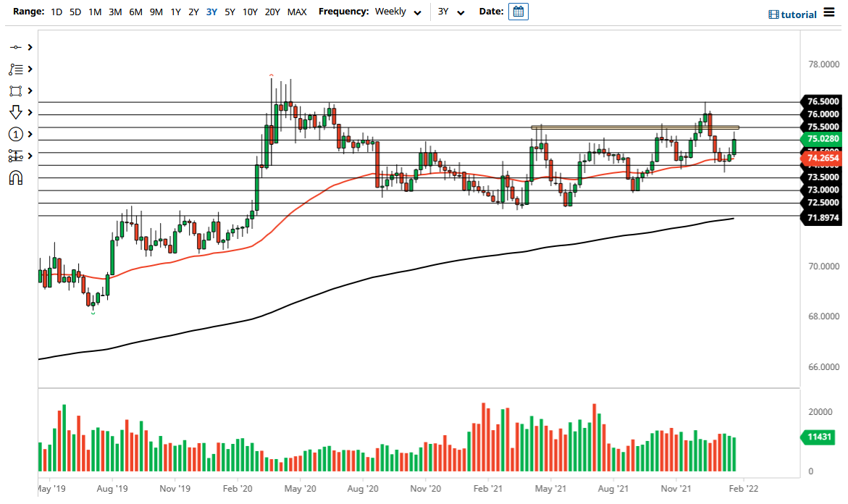Viewport: 848px width, 504px height.
Task: Click the 10Y range button
Action: point(250,12)
